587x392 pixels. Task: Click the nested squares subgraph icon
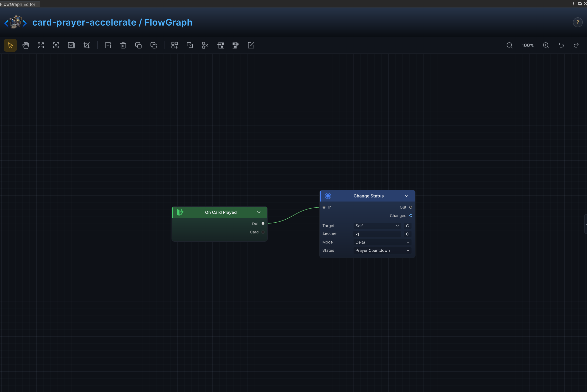point(190,45)
